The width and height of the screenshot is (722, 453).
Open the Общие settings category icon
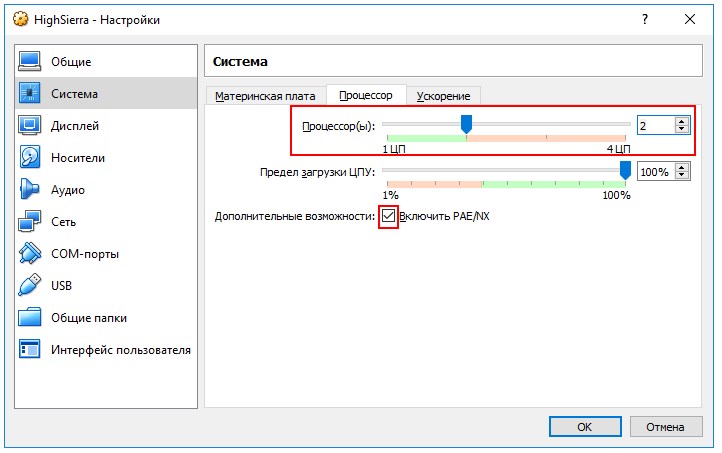[30, 62]
